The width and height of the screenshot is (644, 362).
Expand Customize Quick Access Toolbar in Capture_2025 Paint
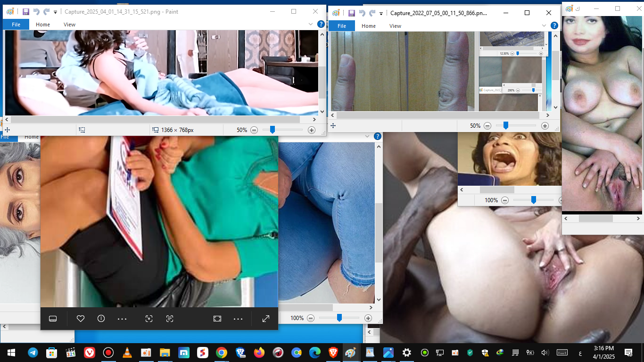(x=55, y=12)
